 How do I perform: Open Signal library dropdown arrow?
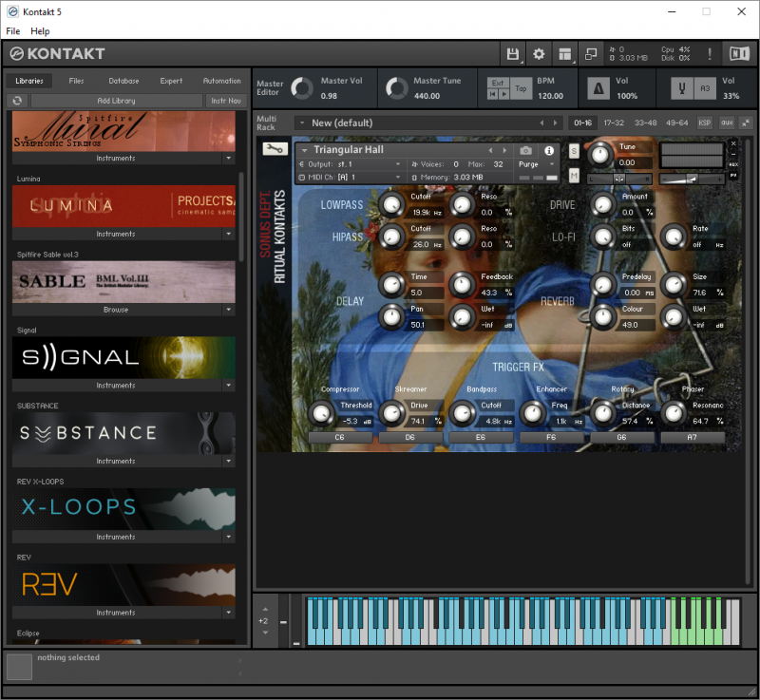[229, 385]
